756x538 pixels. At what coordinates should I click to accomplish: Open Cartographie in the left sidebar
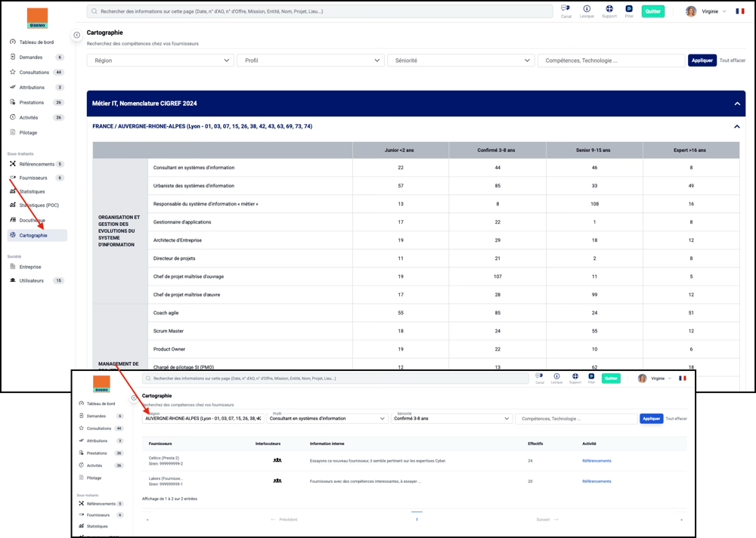pyautogui.click(x=33, y=236)
